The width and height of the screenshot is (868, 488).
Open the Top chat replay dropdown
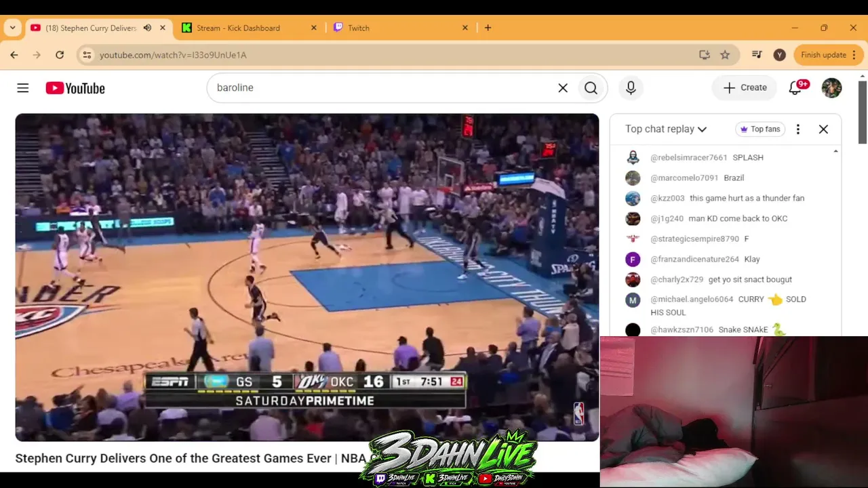(x=666, y=129)
